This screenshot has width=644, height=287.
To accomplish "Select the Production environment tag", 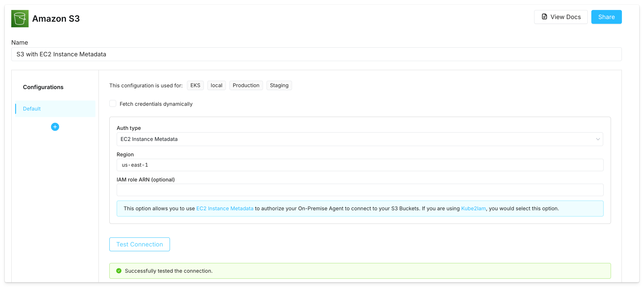I will coord(246,85).
